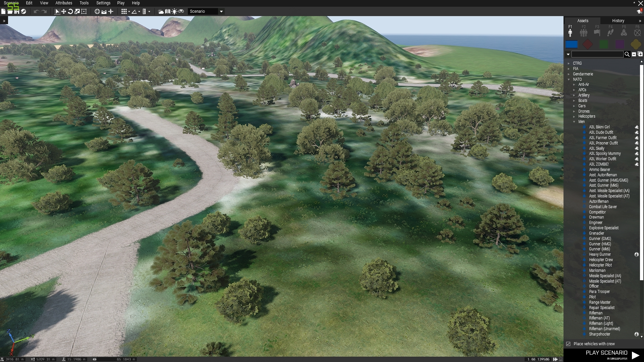
Task: Select the Translation widget move tool
Action: pyautogui.click(x=64, y=11)
